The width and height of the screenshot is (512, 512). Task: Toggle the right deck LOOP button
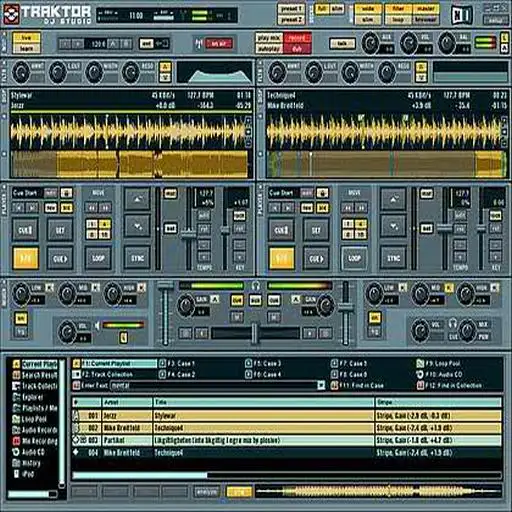[x=354, y=258]
